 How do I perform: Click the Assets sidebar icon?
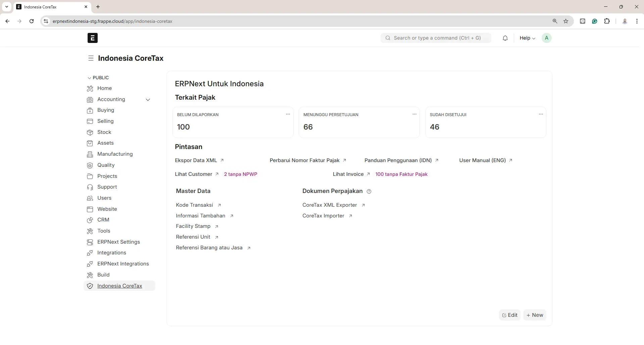click(x=90, y=143)
